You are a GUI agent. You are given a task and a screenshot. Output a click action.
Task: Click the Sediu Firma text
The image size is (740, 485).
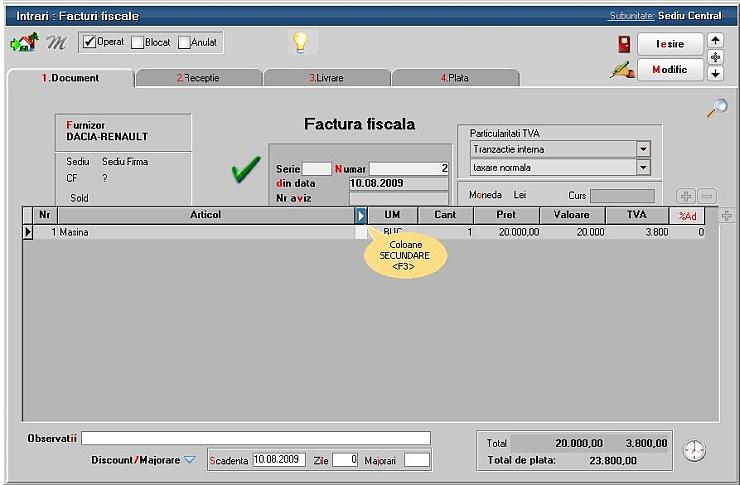tap(125, 162)
